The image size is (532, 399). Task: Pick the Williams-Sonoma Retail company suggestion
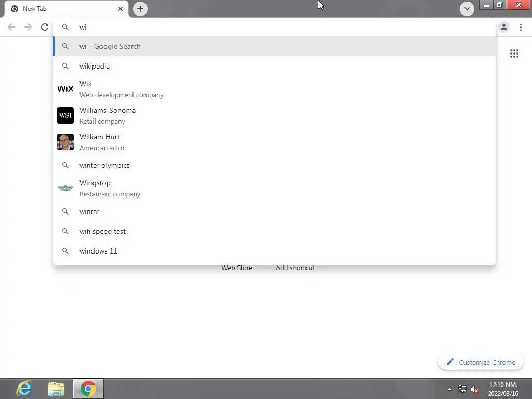[274, 116]
